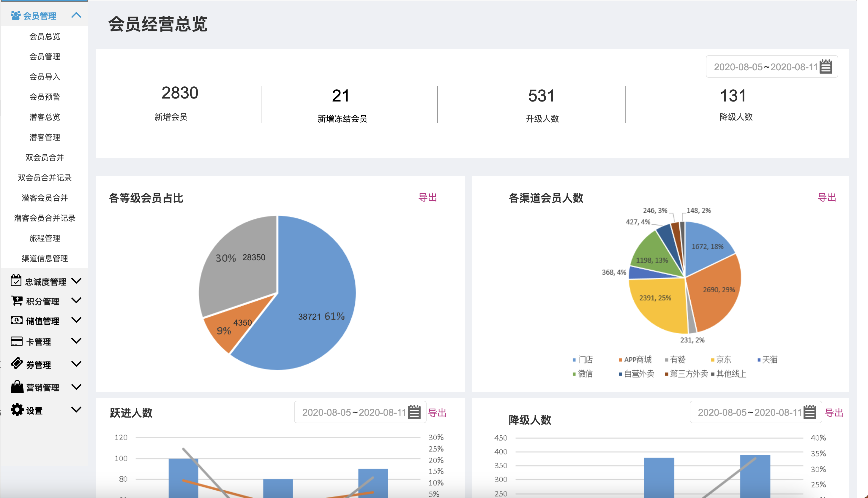Click the 131 降级人数 figure
The width and height of the screenshot is (868, 498).
point(733,96)
